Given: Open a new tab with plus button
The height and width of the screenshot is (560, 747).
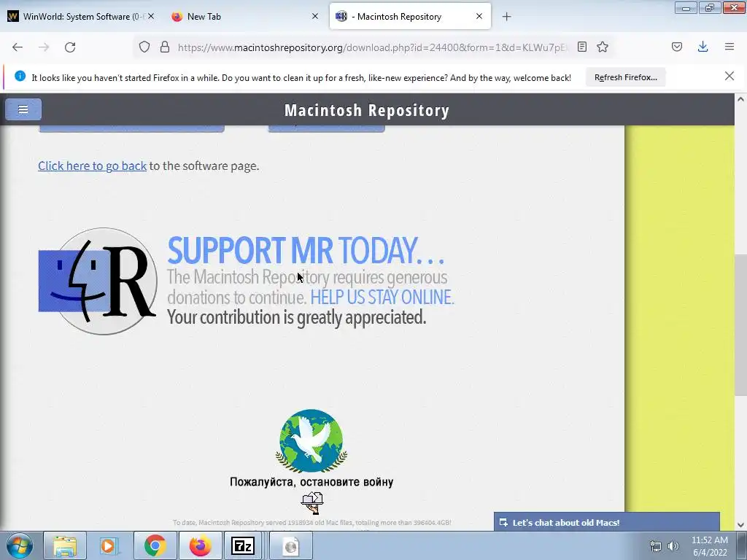Looking at the screenshot, I should point(506,17).
